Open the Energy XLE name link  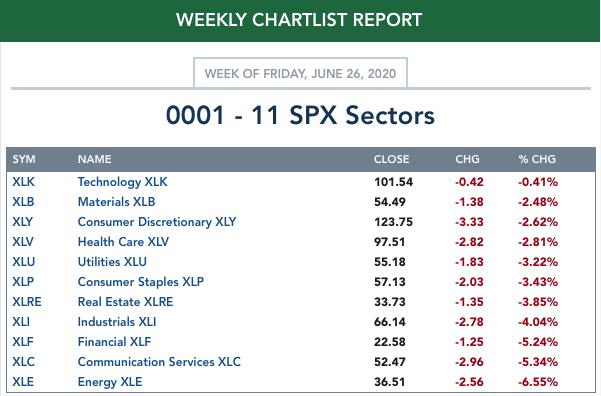tap(110, 382)
